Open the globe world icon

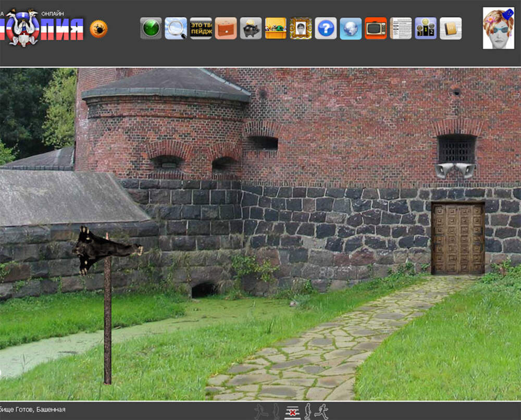pos(351,28)
